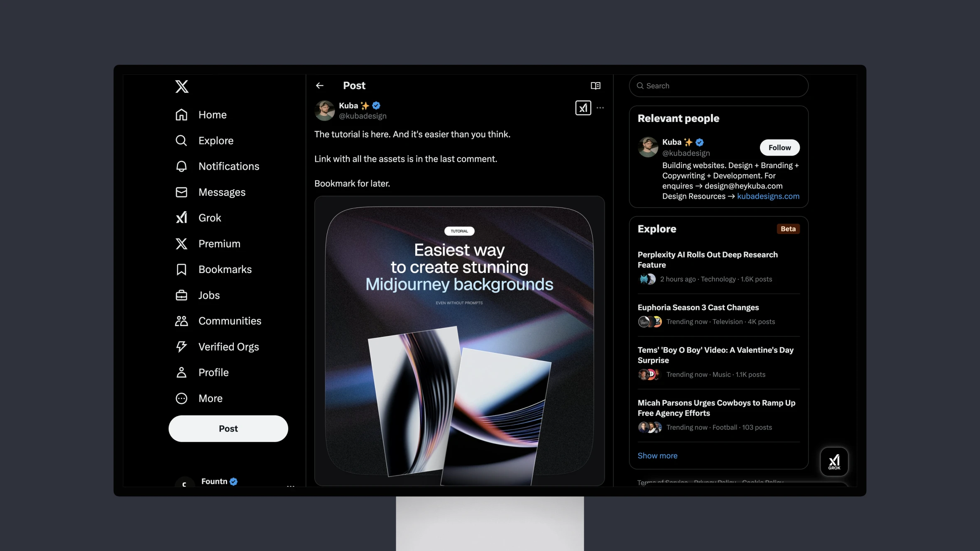Image resolution: width=980 pixels, height=551 pixels.
Task: Click the back arrow to go back
Action: [321, 85]
